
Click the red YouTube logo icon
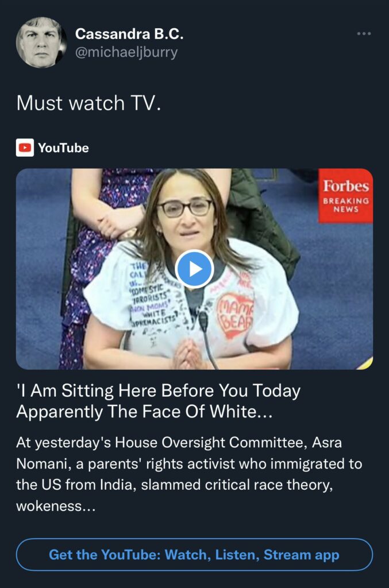point(25,148)
